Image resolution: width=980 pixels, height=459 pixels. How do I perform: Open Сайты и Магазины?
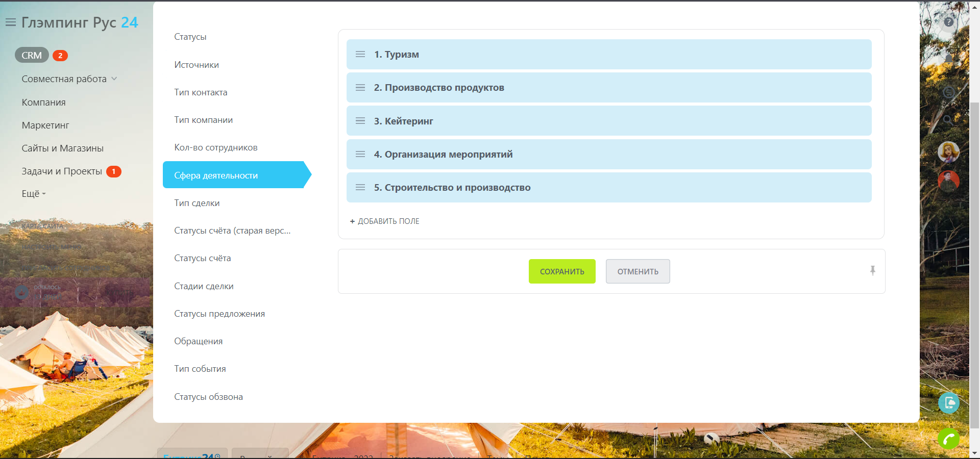[x=62, y=148]
